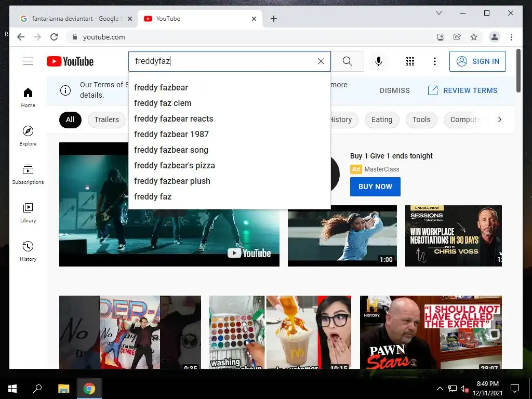Click the SIGN IN button
532x399 pixels.
(477, 61)
